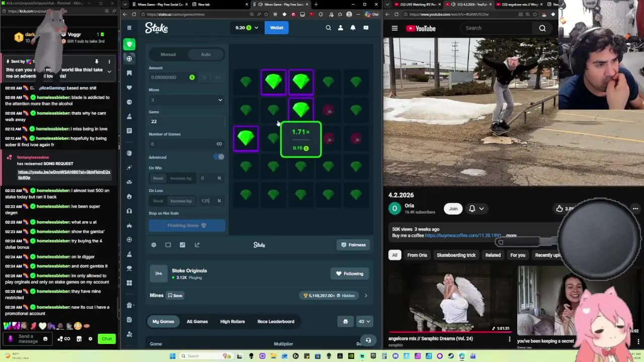
Task: Click the Fairness button
Action: [x=353, y=245]
